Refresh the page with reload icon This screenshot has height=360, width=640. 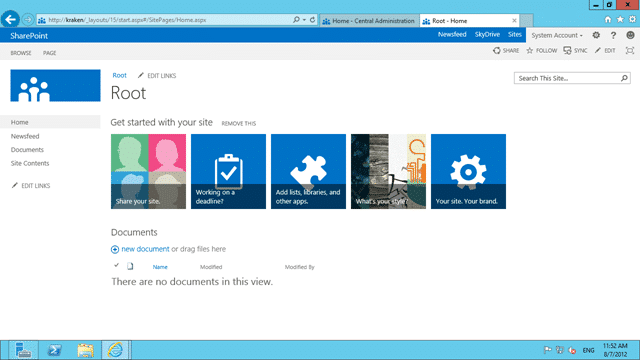[312, 20]
